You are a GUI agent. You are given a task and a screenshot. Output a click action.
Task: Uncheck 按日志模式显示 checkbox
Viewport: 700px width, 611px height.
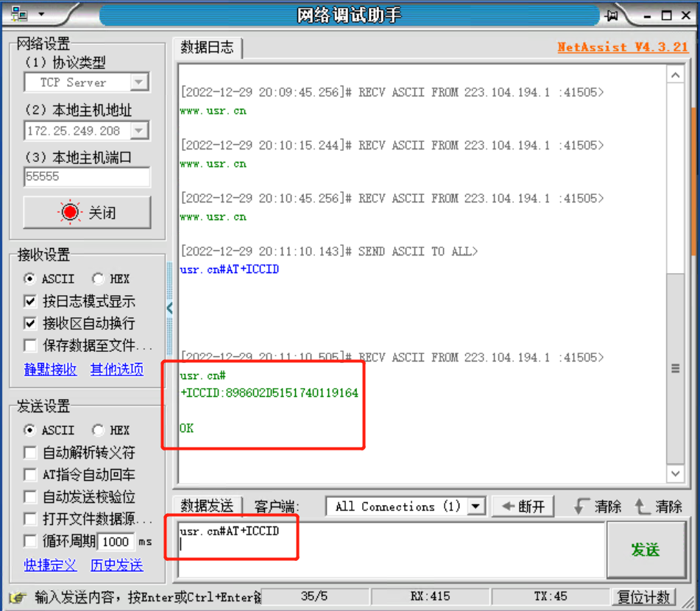pos(30,301)
